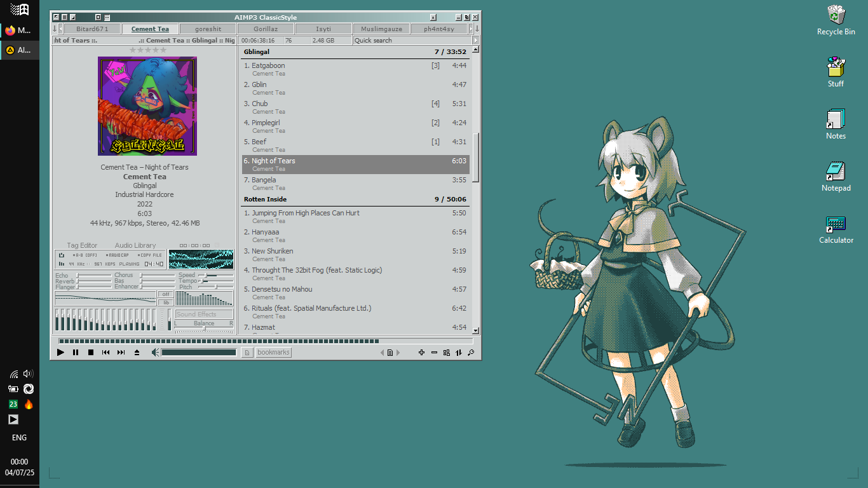Mute audio via the speaker icon

(155, 353)
